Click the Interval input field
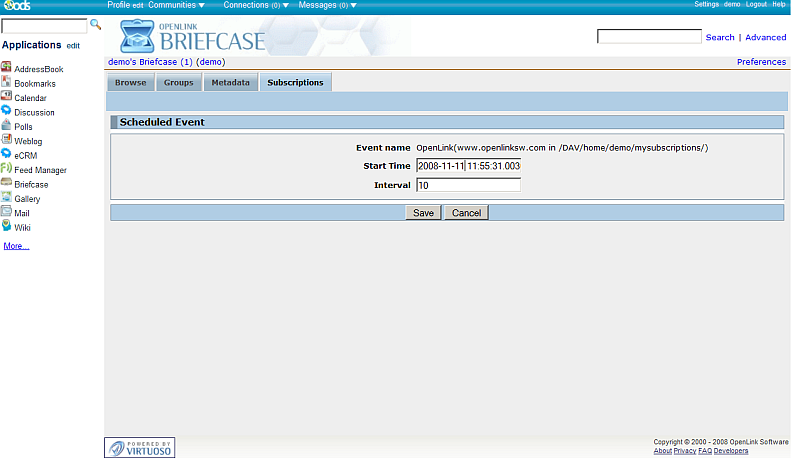The width and height of the screenshot is (800, 470). coord(468,185)
